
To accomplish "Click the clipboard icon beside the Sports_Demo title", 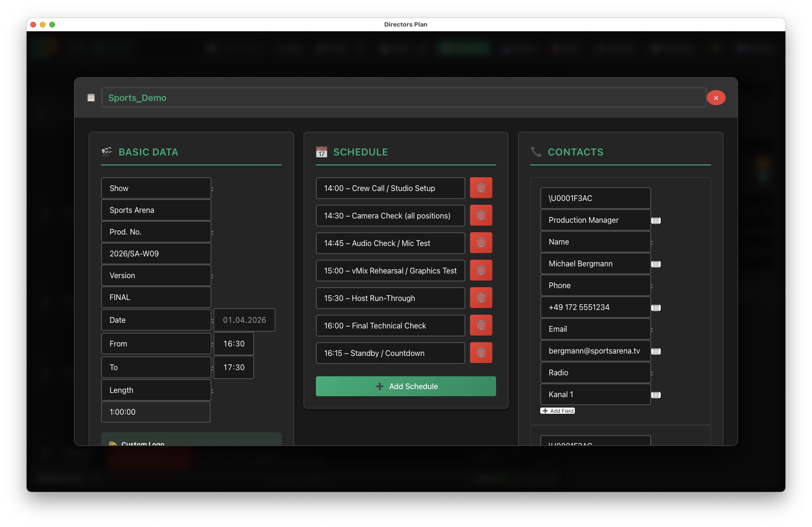I will tap(91, 98).
